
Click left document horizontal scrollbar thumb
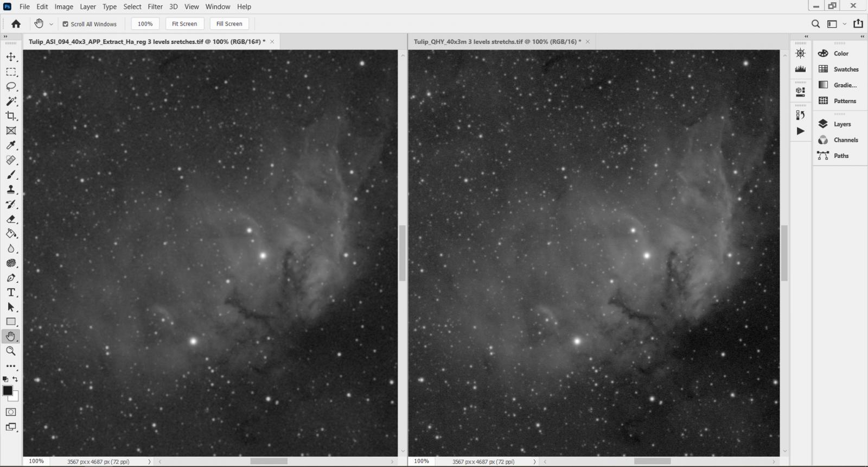269,462
